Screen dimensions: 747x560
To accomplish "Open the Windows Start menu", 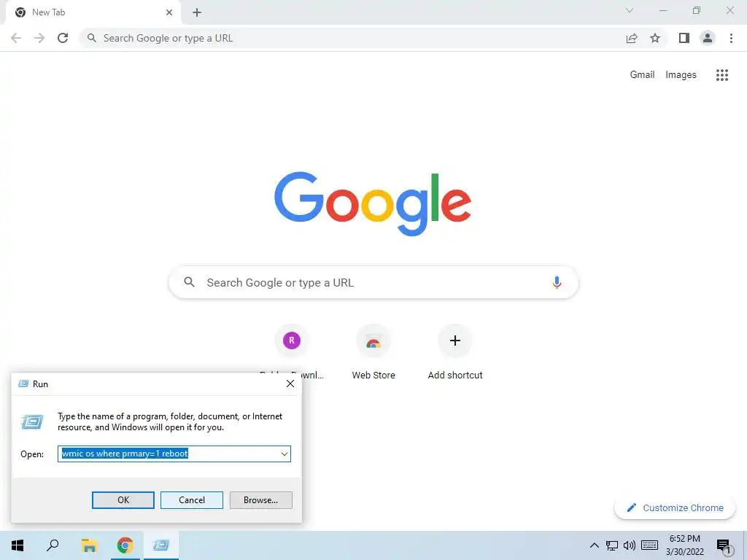I will click(18, 545).
